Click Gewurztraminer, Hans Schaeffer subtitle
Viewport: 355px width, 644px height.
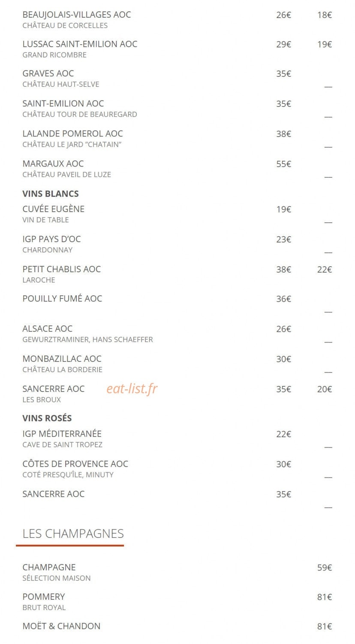tap(87, 340)
